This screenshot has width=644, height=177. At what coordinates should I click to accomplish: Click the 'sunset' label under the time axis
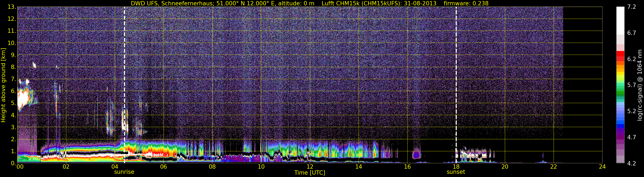point(456,172)
